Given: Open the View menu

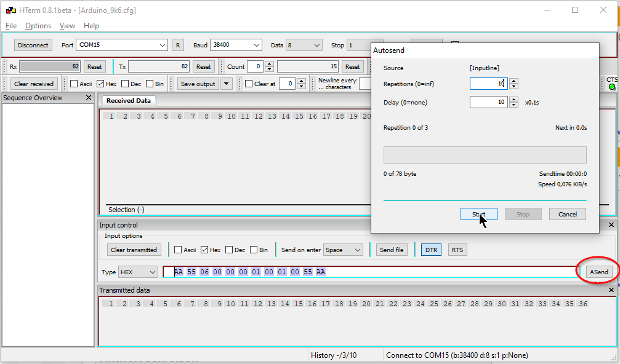Looking at the screenshot, I should pos(67,26).
